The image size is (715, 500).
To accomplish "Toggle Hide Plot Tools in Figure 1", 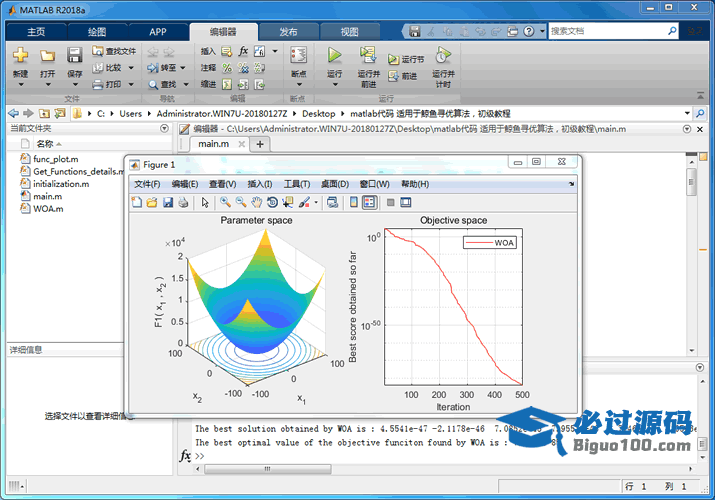I will (x=390, y=202).
